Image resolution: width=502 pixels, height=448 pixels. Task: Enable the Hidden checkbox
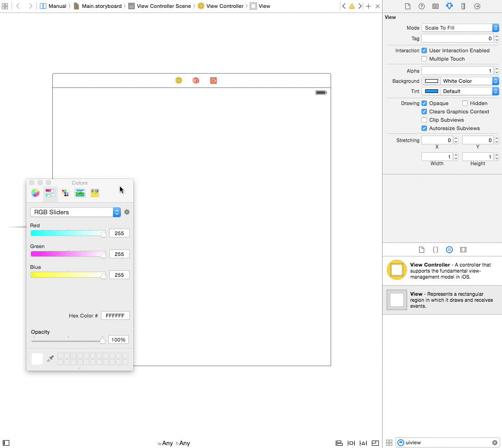pos(465,103)
